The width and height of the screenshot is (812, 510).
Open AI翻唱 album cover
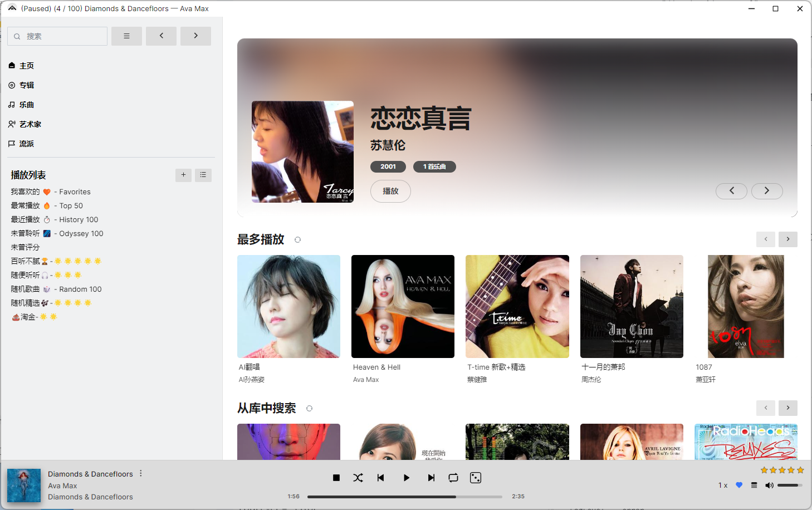(x=288, y=306)
